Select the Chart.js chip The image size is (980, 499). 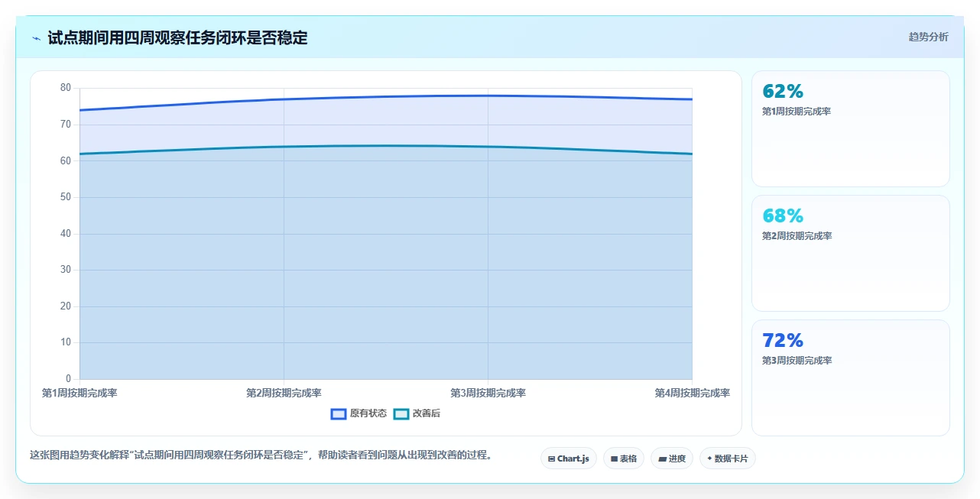point(568,458)
